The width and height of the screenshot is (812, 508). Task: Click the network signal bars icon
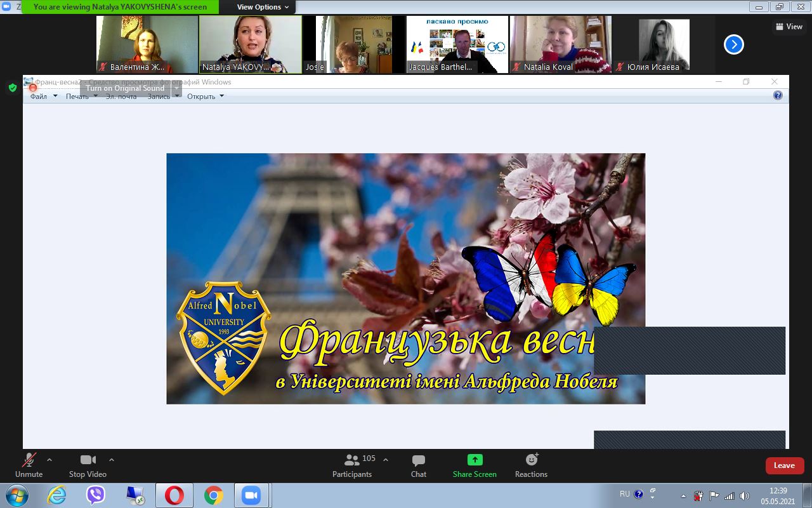point(730,496)
